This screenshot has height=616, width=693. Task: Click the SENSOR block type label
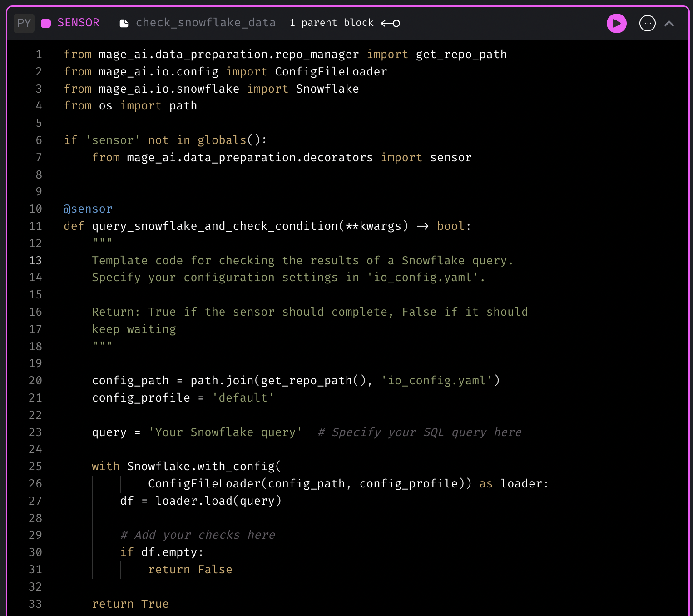pyautogui.click(x=78, y=23)
